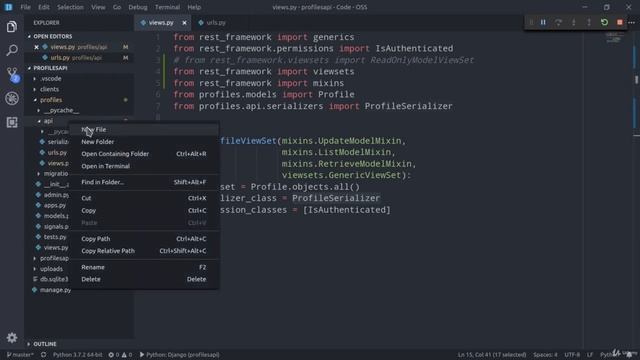
Task: Open the Help menu
Action: pos(194,7)
